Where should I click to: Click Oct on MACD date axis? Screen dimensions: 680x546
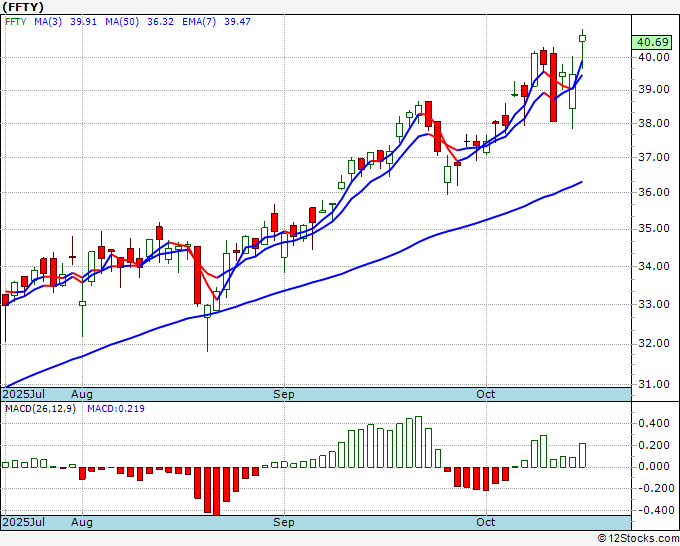485,522
